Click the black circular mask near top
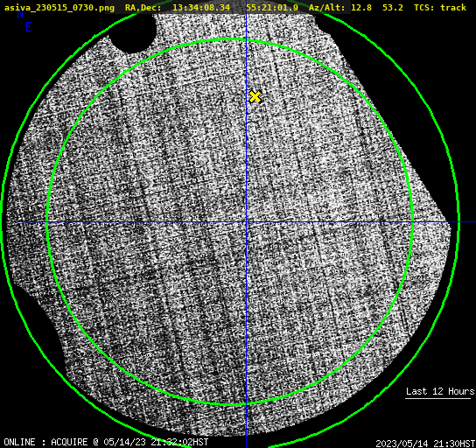476x448 pixels. 132,33
